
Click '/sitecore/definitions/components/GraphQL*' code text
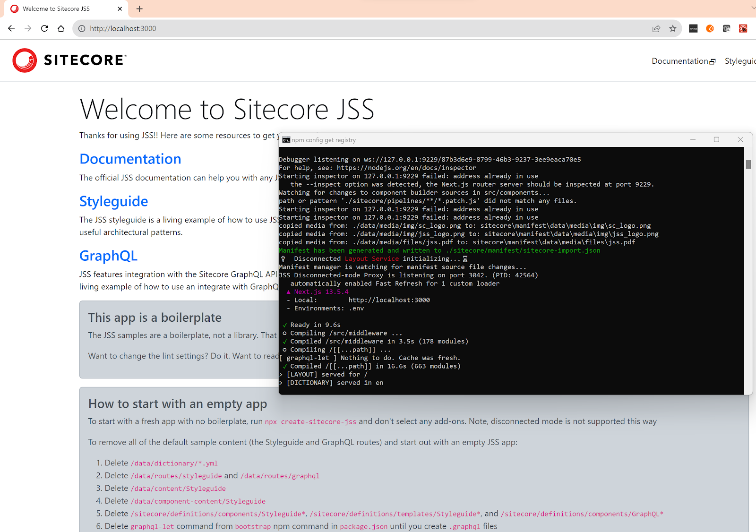coord(582,514)
